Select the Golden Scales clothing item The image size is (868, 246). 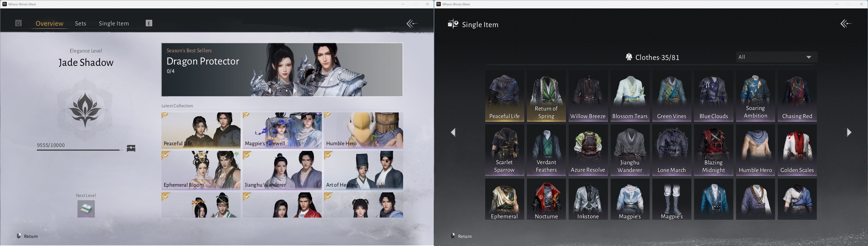click(797, 150)
